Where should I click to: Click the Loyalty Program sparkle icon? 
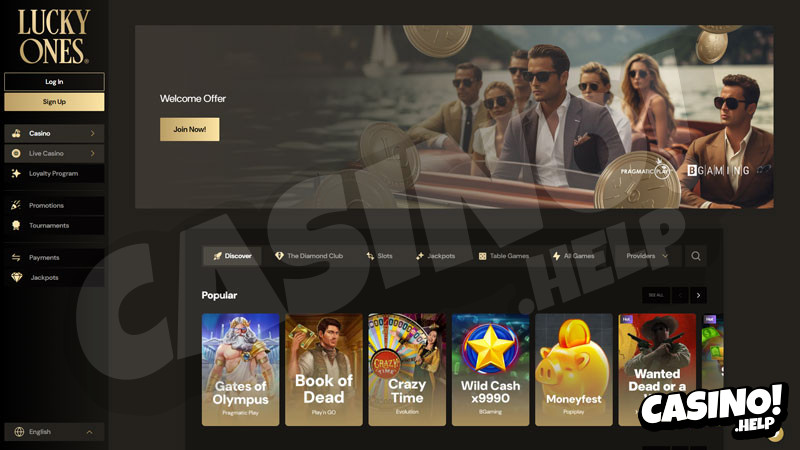pyautogui.click(x=16, y=173)
